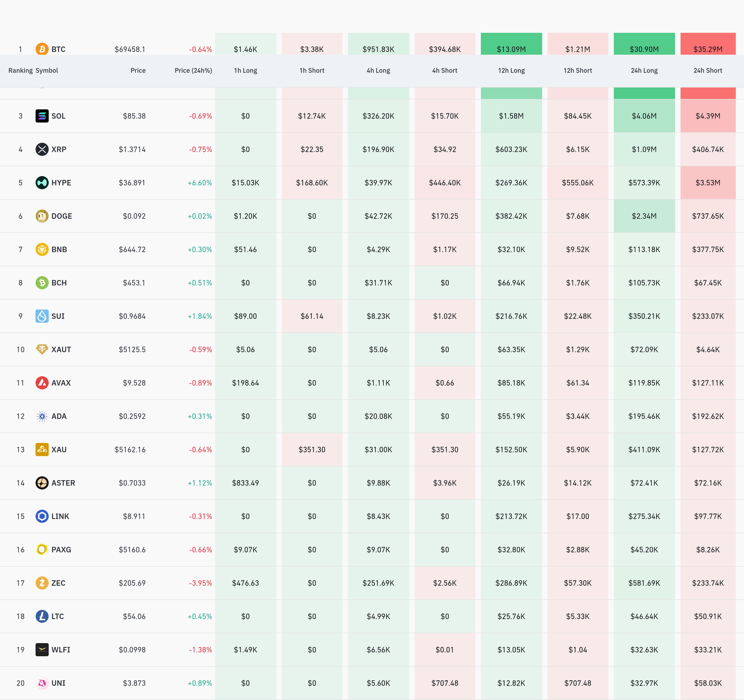Click the BNB coin icon
744x700 pixels.
point(42,249)
